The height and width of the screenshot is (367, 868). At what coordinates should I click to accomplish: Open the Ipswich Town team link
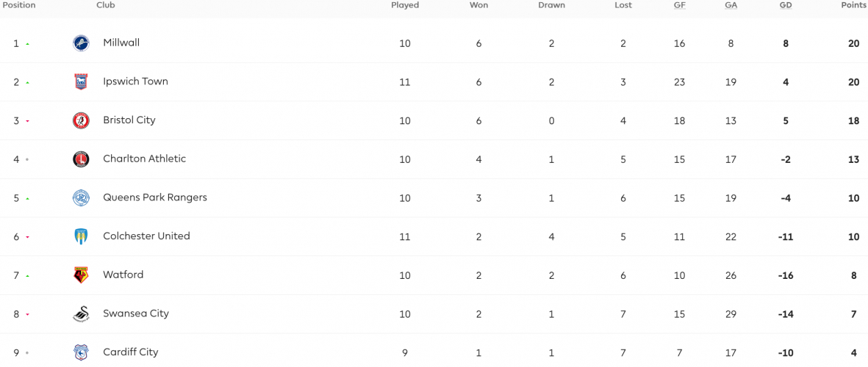coord(136,81)
